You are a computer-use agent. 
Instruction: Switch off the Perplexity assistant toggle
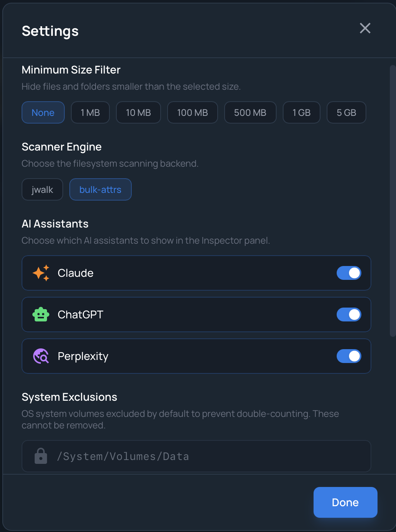[349, 356]
